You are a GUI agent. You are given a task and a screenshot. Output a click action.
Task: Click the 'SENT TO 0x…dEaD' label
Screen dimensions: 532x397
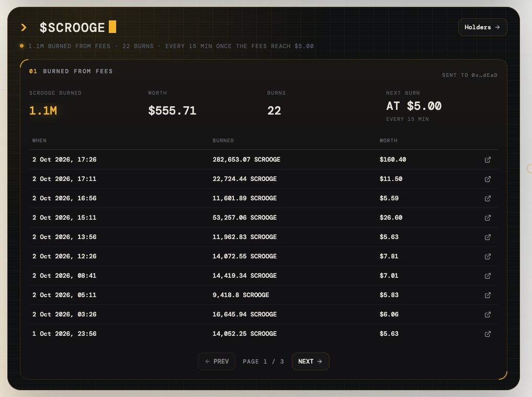[470, 75]
